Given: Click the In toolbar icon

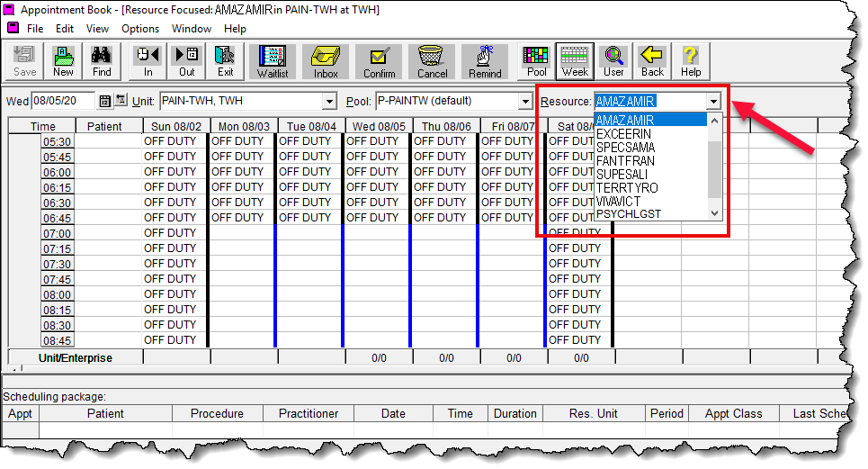Looking at the screenshot, I should coord(148,61).
